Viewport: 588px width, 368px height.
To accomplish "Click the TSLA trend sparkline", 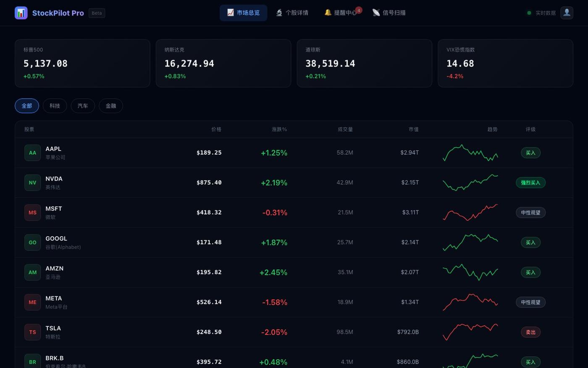I will (470, 332).
